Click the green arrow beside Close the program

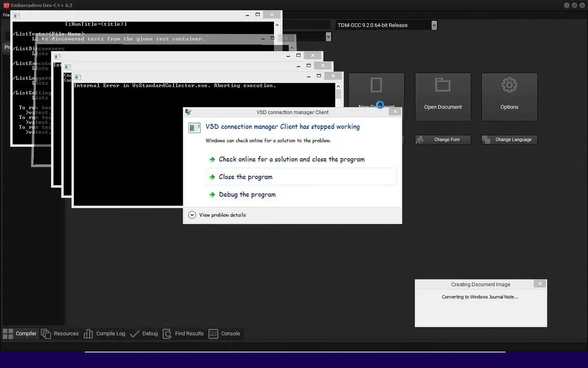(x=212, y=177)
